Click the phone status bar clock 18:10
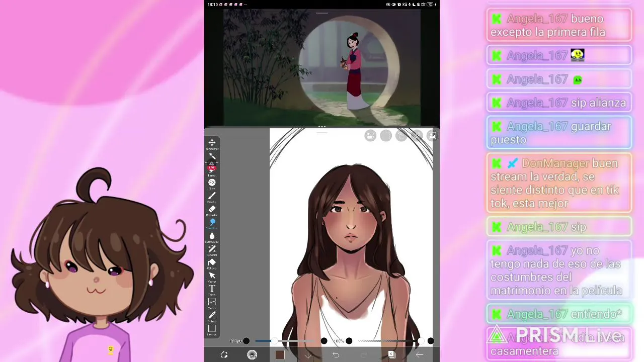This screenshot has height=362, width=644. pos(212,5)
